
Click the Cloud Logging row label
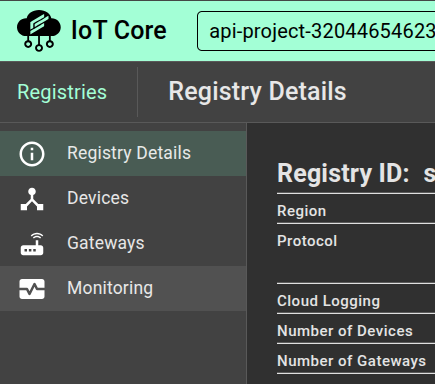pos(329,301)
